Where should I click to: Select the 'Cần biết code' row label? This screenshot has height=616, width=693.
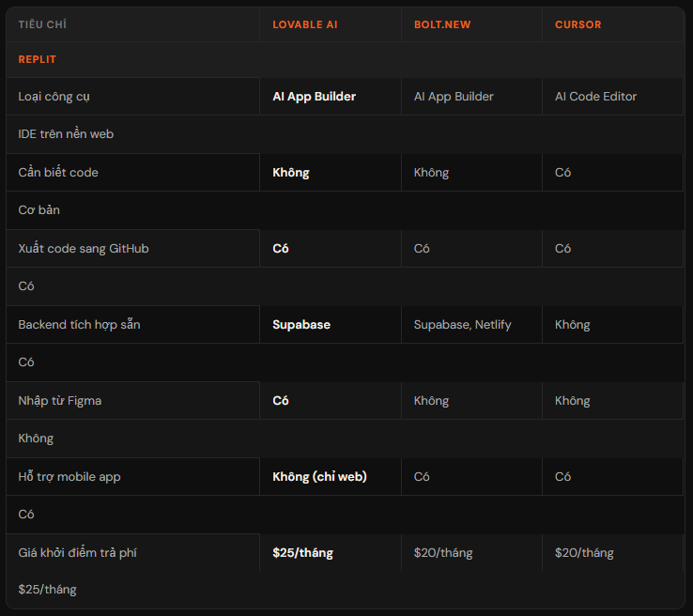[58, 173]
